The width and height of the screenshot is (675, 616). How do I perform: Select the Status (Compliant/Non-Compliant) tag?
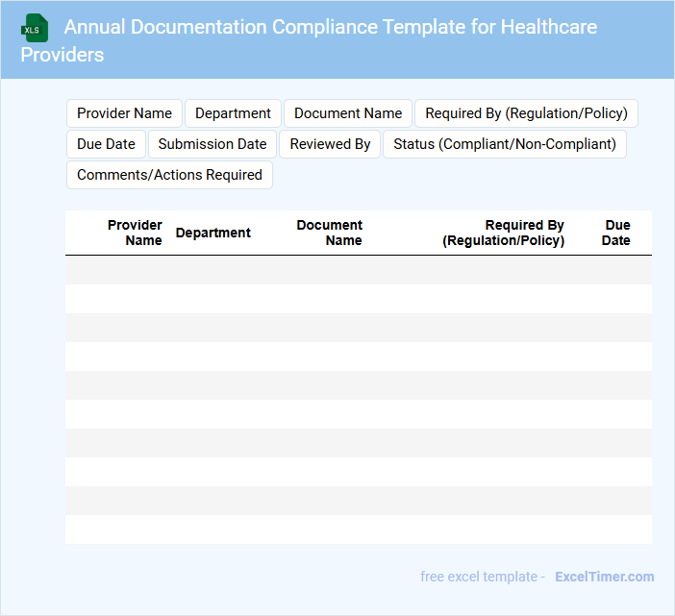pos(504,144)
